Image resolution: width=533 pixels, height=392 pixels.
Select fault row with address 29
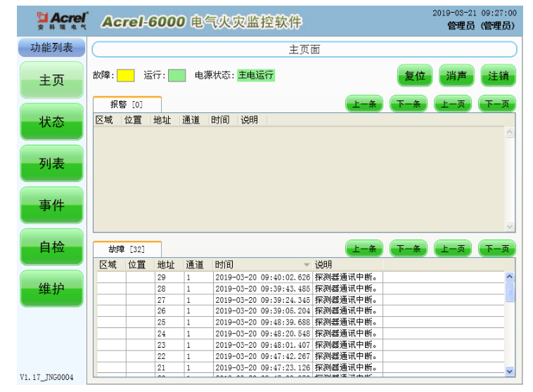tap(300, 277)
